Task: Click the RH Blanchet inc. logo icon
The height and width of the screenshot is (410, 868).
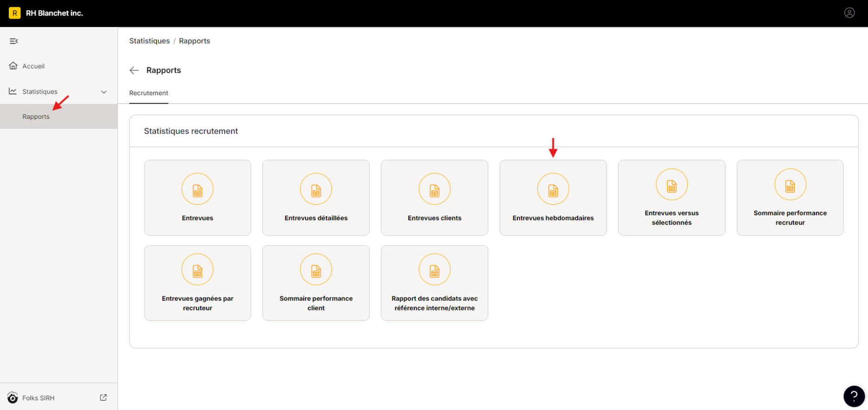Action: pos(15,13)
